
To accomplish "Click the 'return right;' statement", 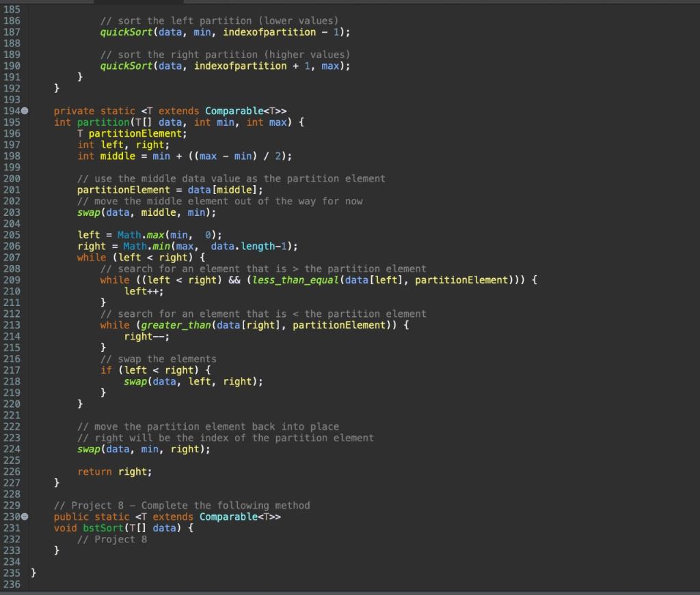I will (114, 472).
